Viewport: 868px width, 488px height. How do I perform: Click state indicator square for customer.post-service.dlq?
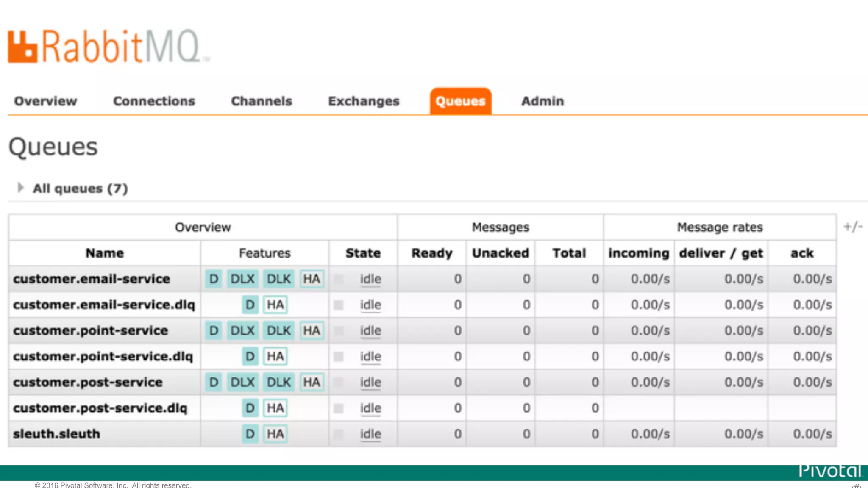(x=338, y=408)
